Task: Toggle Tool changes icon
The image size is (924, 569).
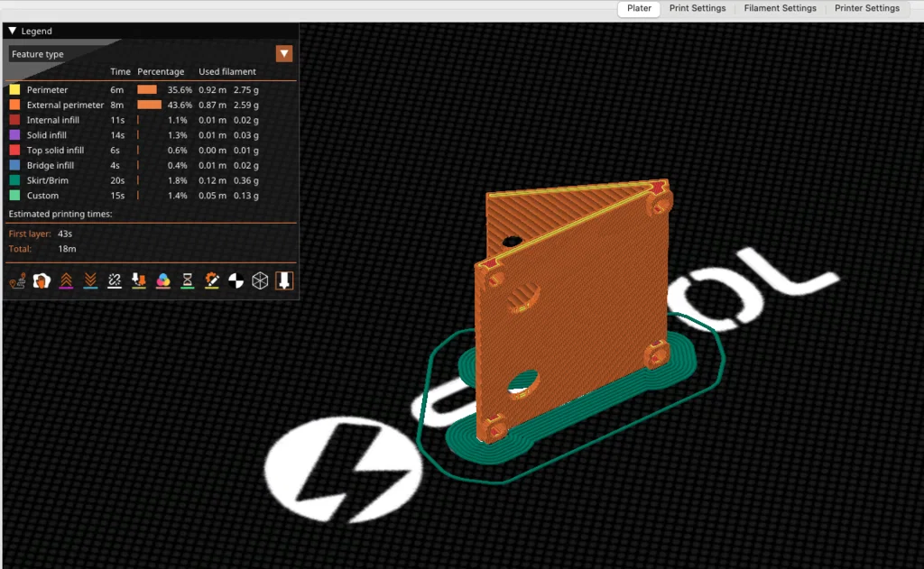Action: pos(138,281)
